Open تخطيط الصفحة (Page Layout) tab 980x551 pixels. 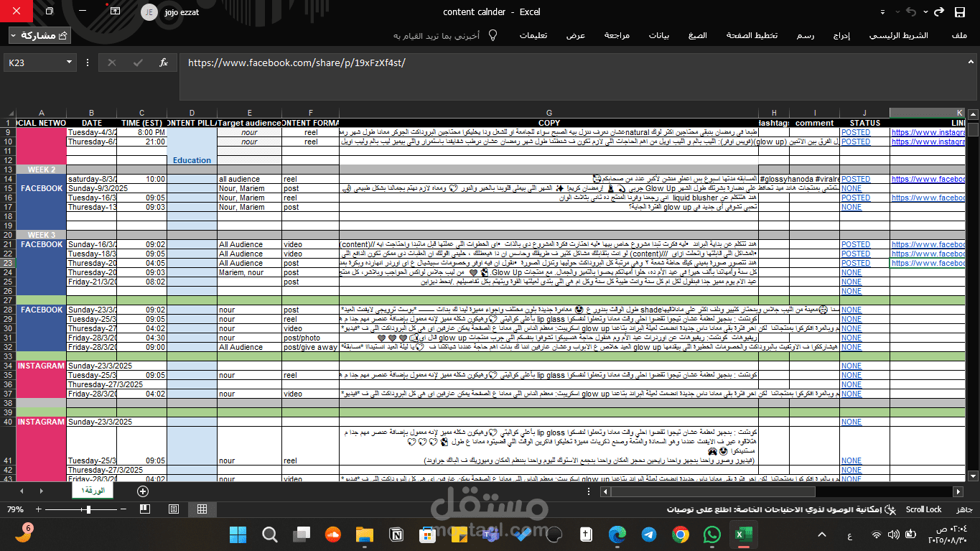click(752, 35)
